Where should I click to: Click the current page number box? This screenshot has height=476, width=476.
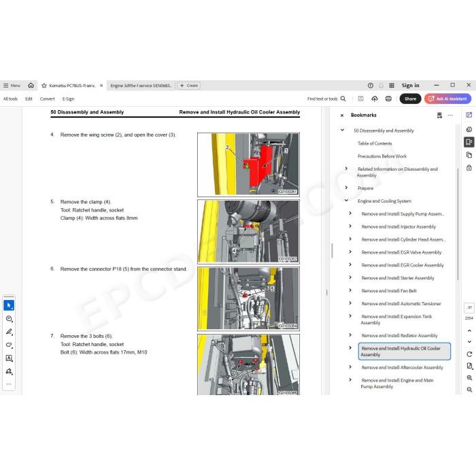click(x=469, y=308)
